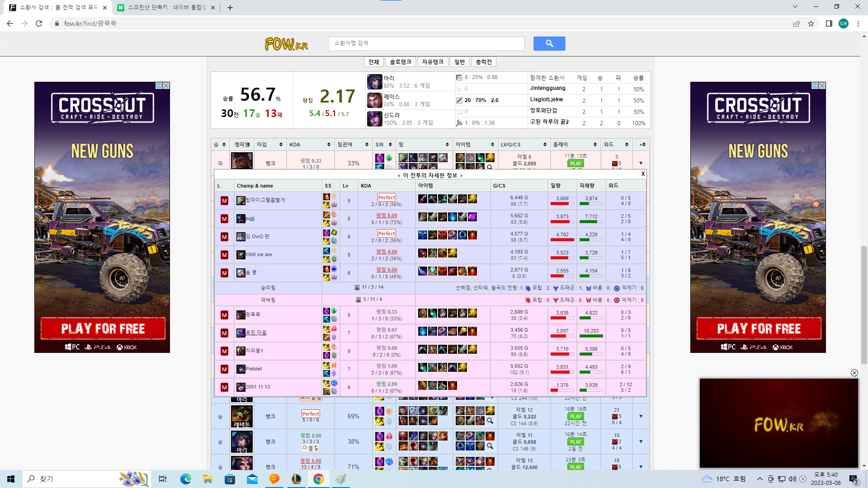Click champion icon next to 차오꼴1
The height and width of the screenshot is (488, 868).
point(241,351)
